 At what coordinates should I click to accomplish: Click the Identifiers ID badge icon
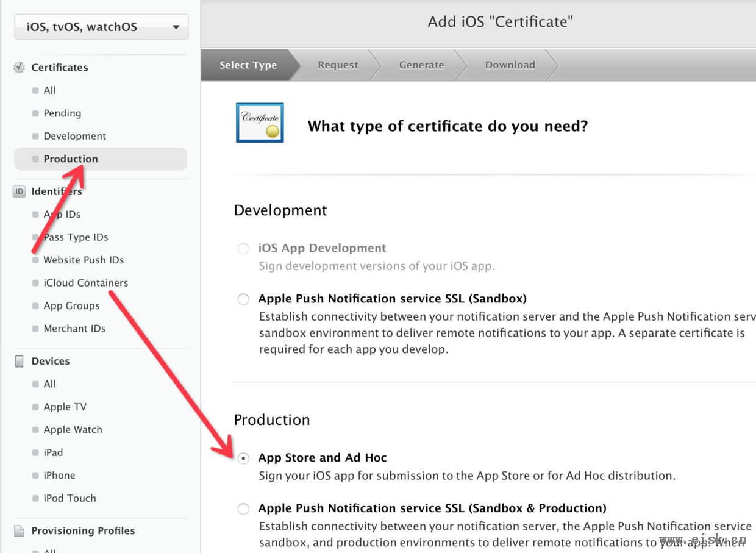pyautogui.click(x=20, y=191)
